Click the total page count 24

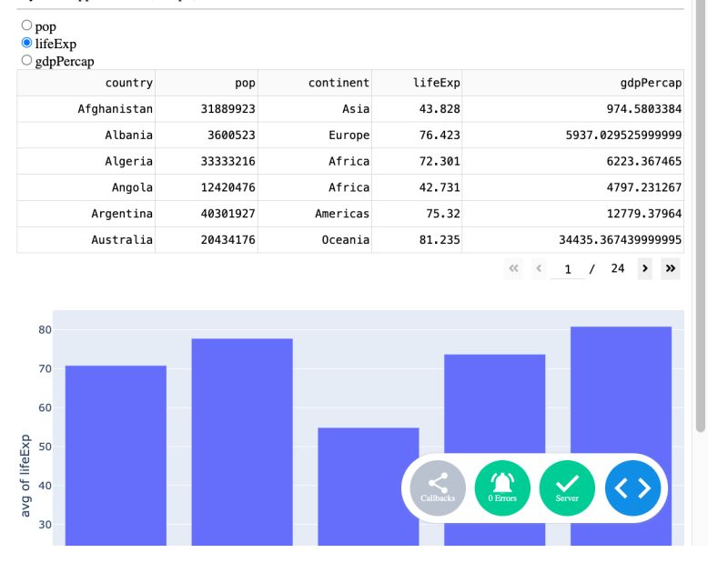618,268
